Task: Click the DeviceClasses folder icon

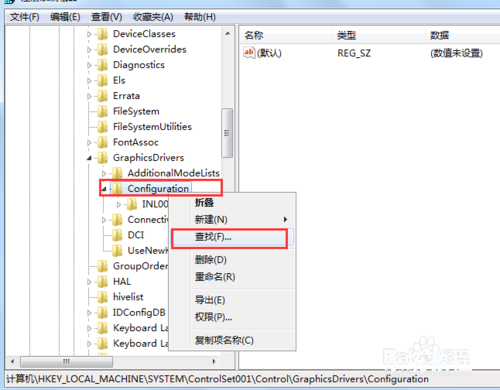Action: pos(103,34)
